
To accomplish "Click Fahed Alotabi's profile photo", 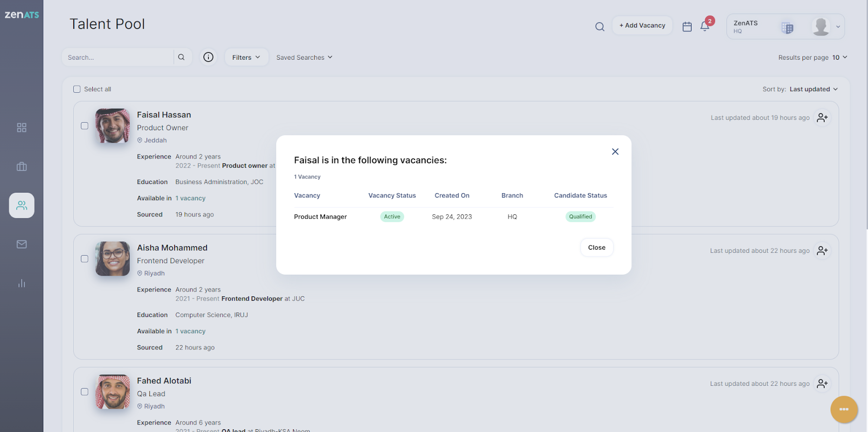I will (x=113, y=392).
